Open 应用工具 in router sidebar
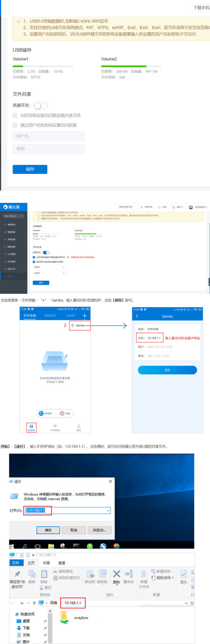Viewport: 210px width, 644px height. point(13,269)
